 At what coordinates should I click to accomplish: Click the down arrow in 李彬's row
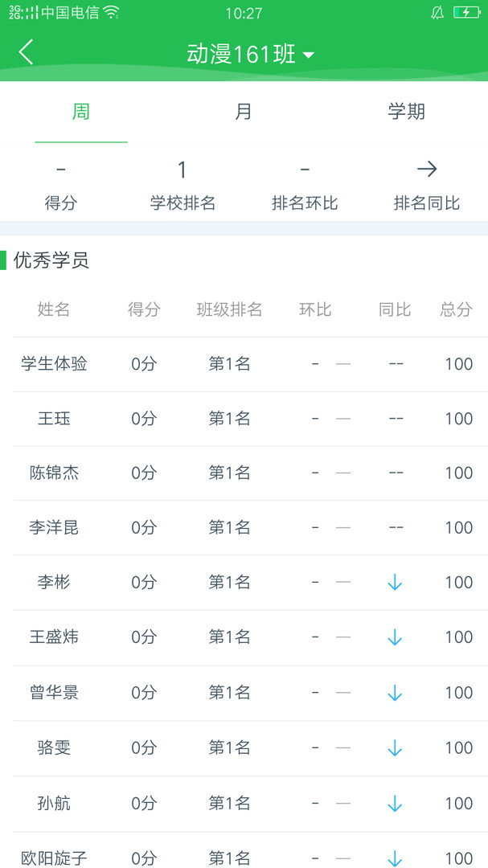click(395, 583)
